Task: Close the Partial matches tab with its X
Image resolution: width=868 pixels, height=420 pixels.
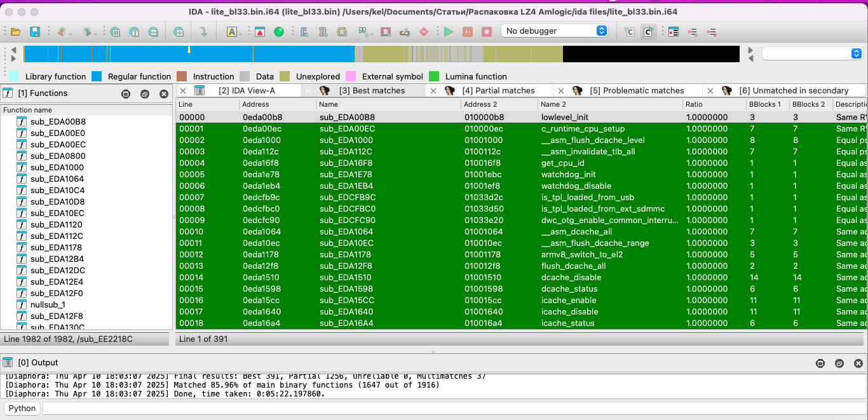Action: 433,91
